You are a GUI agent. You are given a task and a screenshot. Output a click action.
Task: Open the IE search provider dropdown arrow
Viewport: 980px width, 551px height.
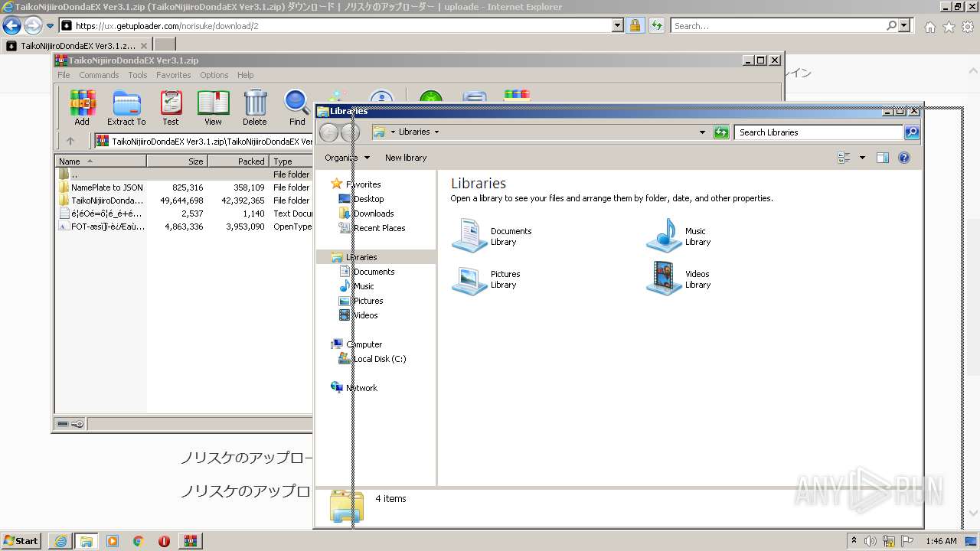coord(904,25)
